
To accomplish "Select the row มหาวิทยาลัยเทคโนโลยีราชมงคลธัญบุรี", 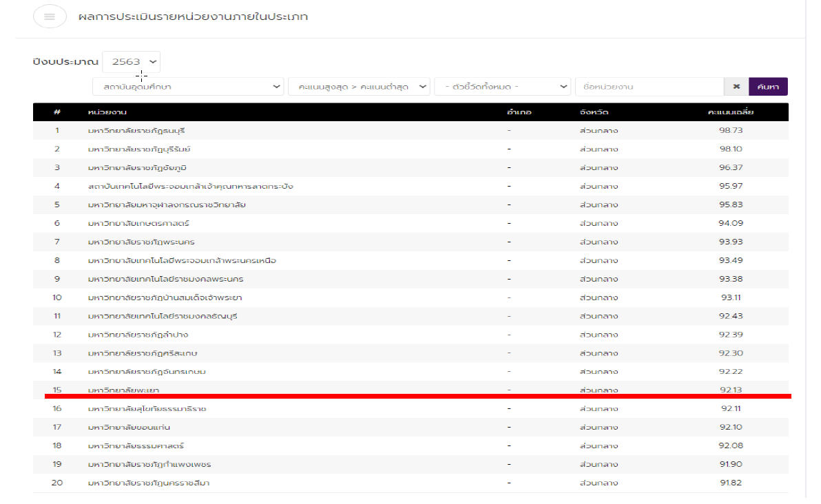I will tap(410, 317).
